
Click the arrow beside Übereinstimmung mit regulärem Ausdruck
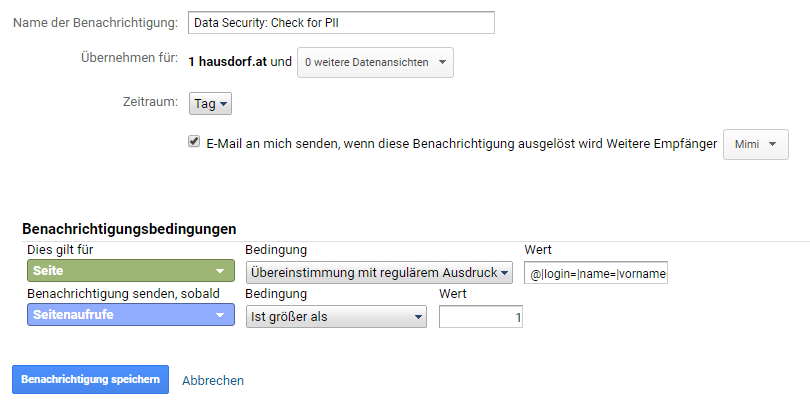[x=505, y=272]
